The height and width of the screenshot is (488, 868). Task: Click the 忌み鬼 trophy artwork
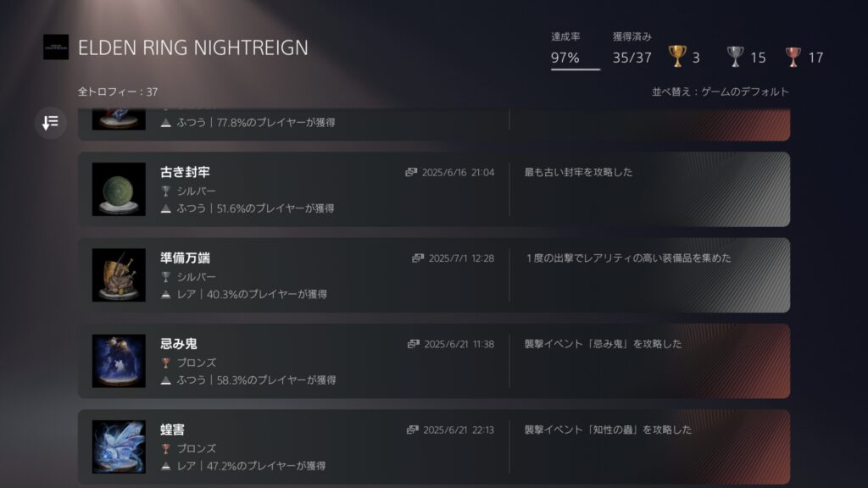(119, 361)
